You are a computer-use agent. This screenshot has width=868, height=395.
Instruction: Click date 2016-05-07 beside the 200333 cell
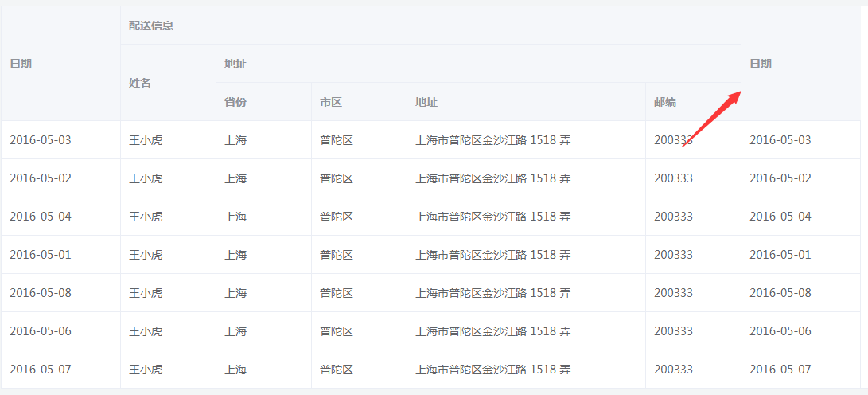[780, 370]
